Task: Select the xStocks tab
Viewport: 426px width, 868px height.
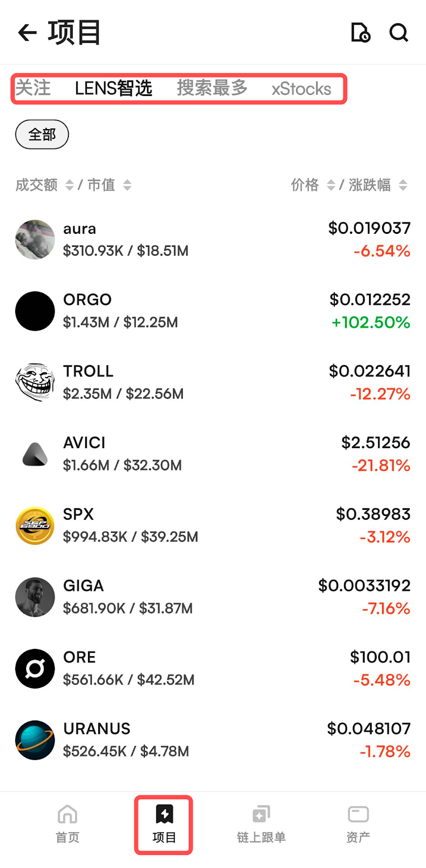Action: pos(301,89)
